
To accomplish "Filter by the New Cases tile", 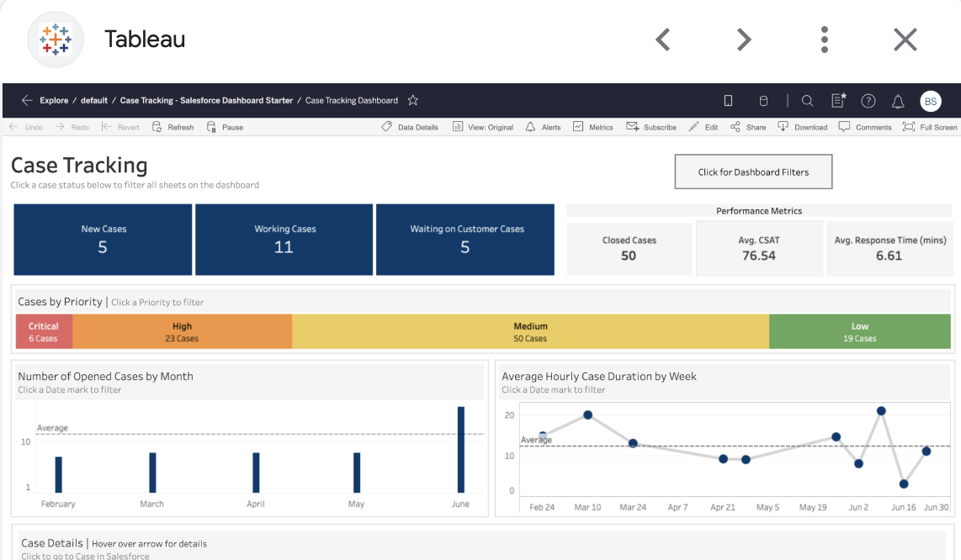I will coord(103,240).
